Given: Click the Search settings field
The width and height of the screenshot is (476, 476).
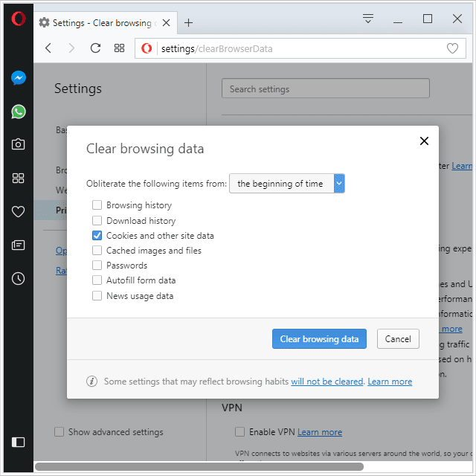Looking at the screenshot, I should coord(326,89).
